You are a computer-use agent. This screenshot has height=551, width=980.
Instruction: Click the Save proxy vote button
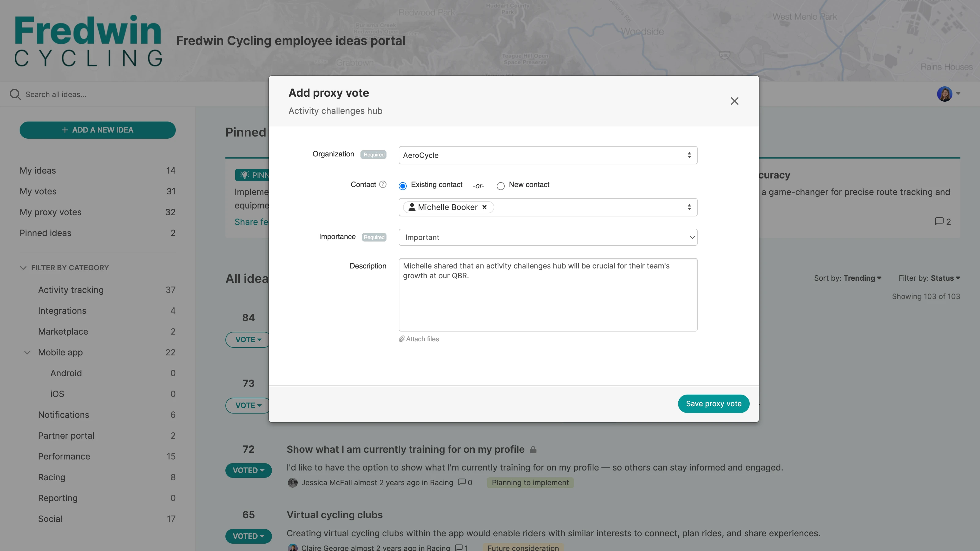[x=713, y=403]
